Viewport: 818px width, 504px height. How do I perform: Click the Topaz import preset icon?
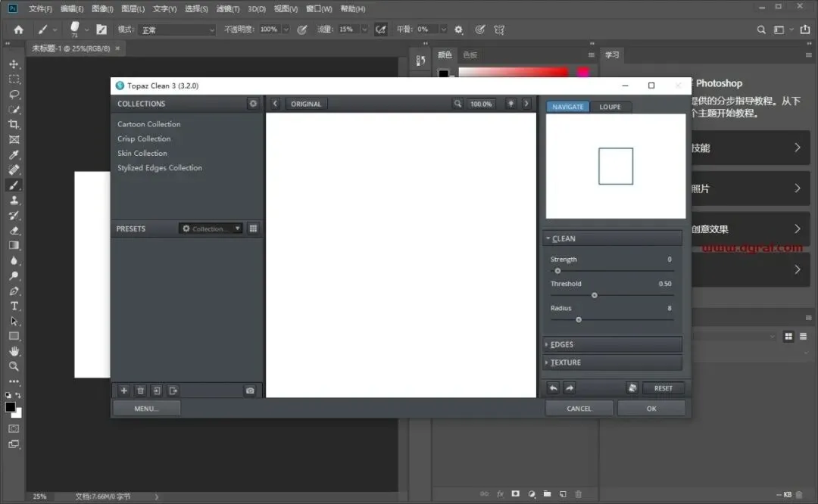pos(157,390)
